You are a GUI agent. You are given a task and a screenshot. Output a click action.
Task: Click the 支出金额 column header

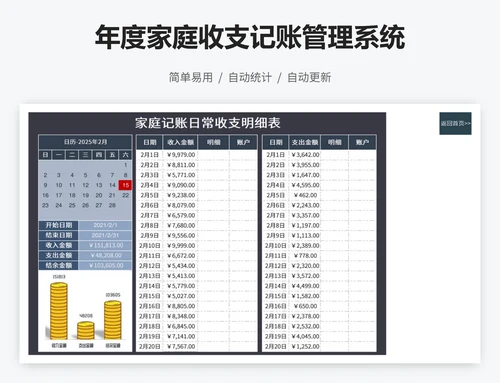pos(305,142)
